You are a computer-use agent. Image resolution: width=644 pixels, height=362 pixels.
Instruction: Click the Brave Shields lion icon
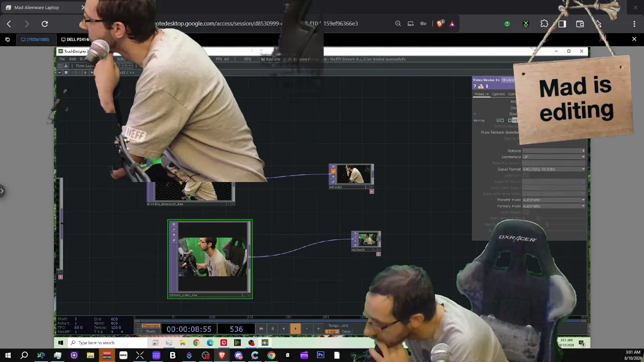pyautogui.click(x=440, y=24)
